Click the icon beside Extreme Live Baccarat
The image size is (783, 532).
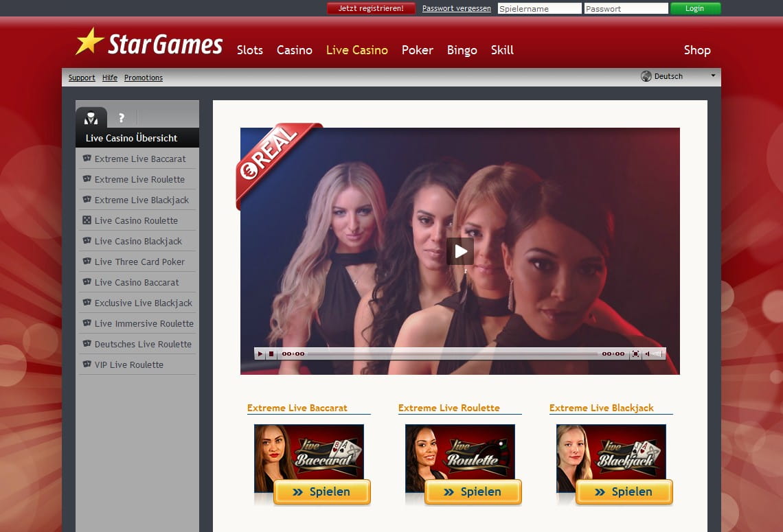(87, 158)
